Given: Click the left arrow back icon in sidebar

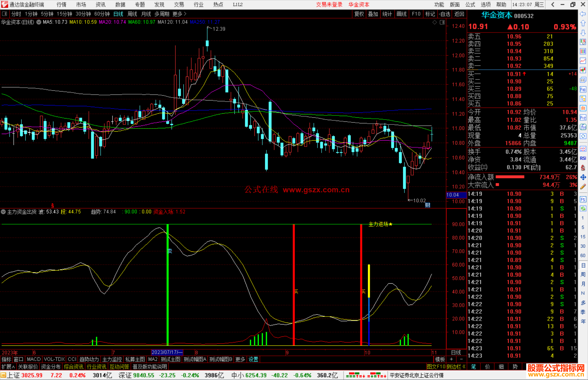Looking at the screenshot, I should pyautogui.click(x=583, y=14).
